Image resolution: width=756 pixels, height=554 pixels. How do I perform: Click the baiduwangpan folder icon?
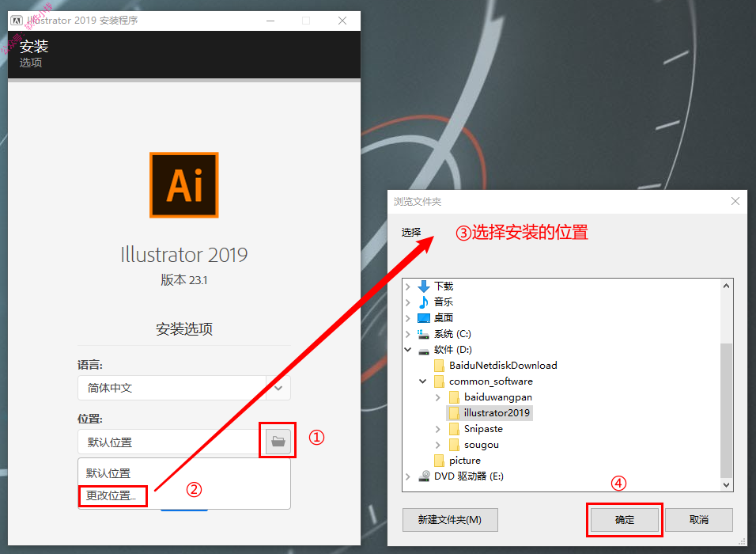click(x=454, y=397)
